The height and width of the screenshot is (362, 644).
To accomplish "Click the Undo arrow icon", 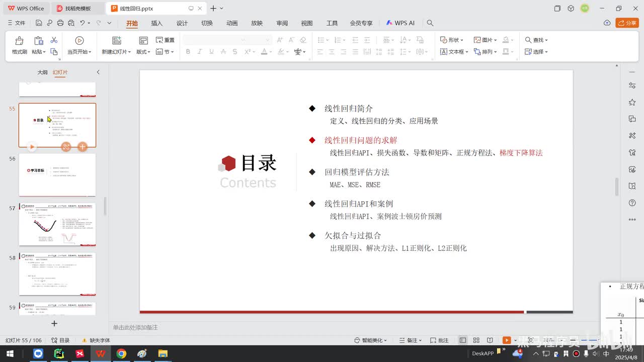I will coord(82,23).
